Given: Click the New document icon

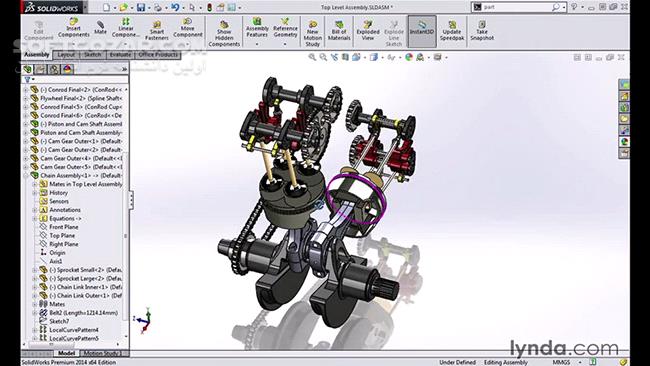Looking at the screenshot, I should [x=107, y=7].
